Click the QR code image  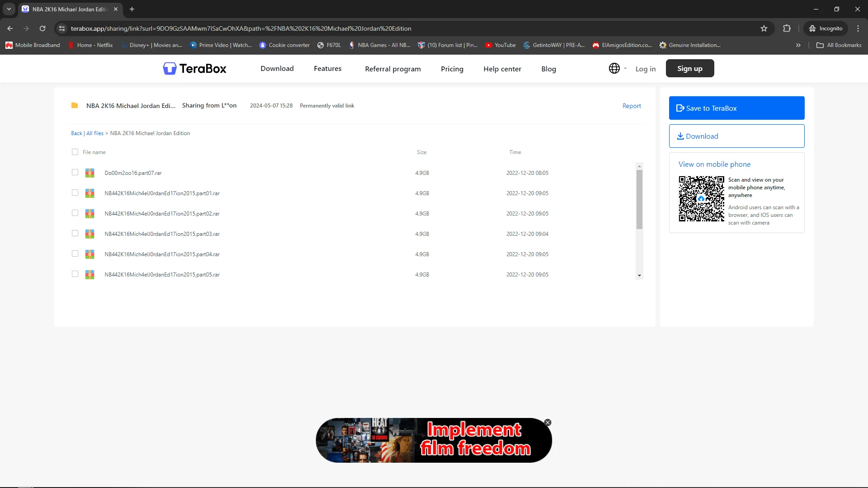tap(701, 199)
